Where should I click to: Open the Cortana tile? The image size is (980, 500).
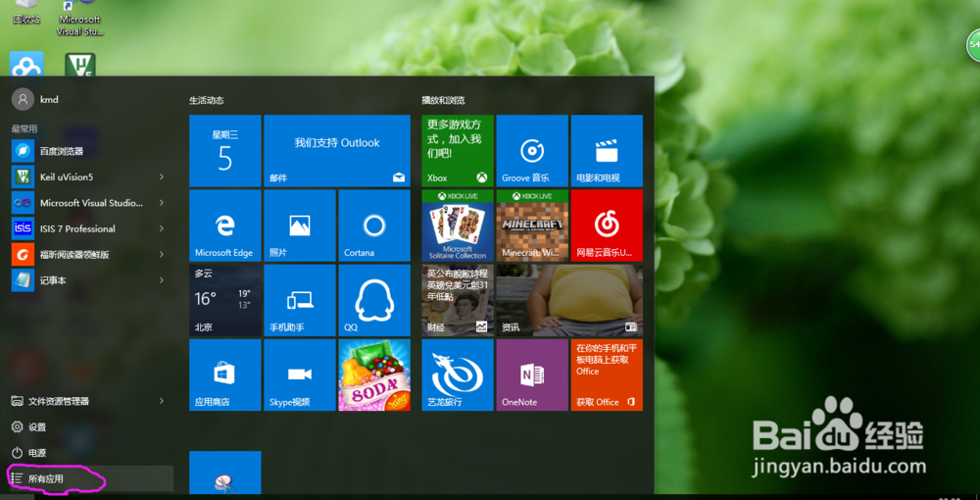(374, 225)
